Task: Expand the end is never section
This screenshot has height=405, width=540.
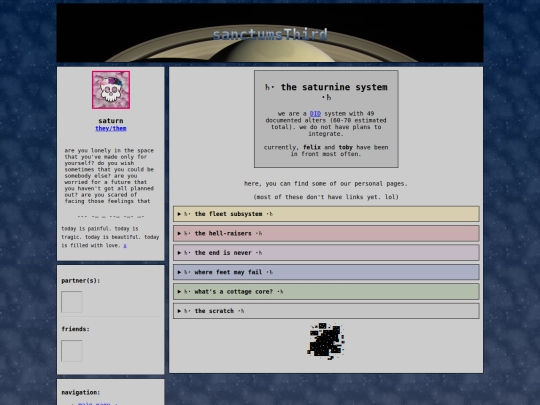Action: point(326,253)
